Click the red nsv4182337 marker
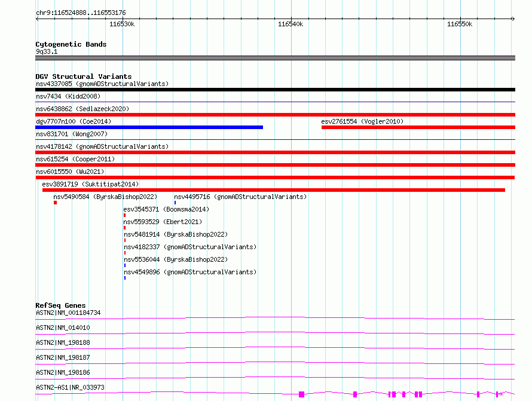The width and height of the screenshot is (532, 401). click(x=125, y=253)
